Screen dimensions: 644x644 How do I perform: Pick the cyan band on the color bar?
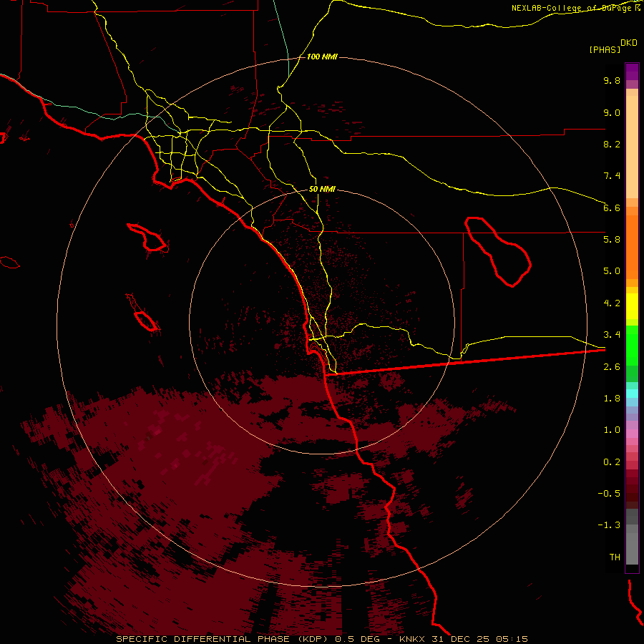click(x=632, y=394)
